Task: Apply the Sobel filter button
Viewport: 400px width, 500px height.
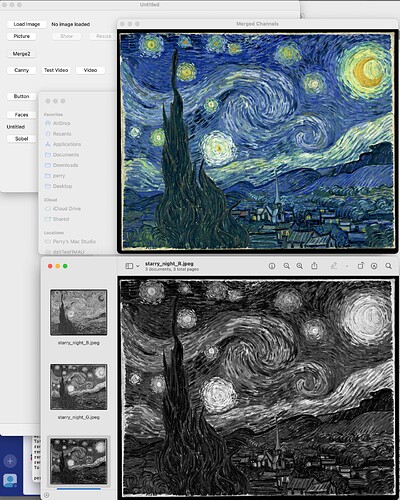Action: 22,139
